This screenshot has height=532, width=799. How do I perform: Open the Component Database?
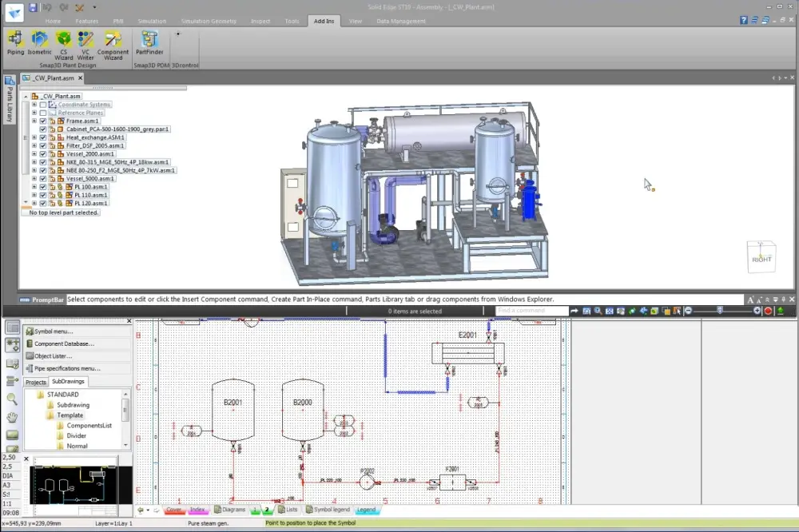(x=64, y=344)
